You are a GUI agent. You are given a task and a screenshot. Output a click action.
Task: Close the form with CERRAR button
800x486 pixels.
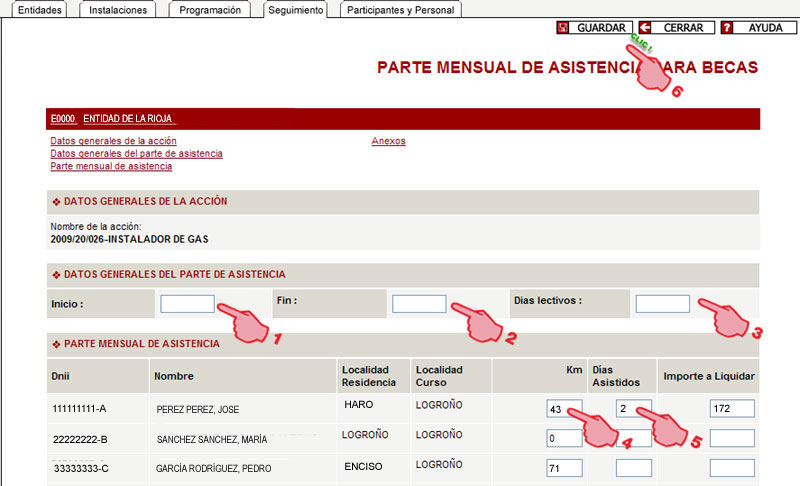pyautogui.click(x=677, y=28)
